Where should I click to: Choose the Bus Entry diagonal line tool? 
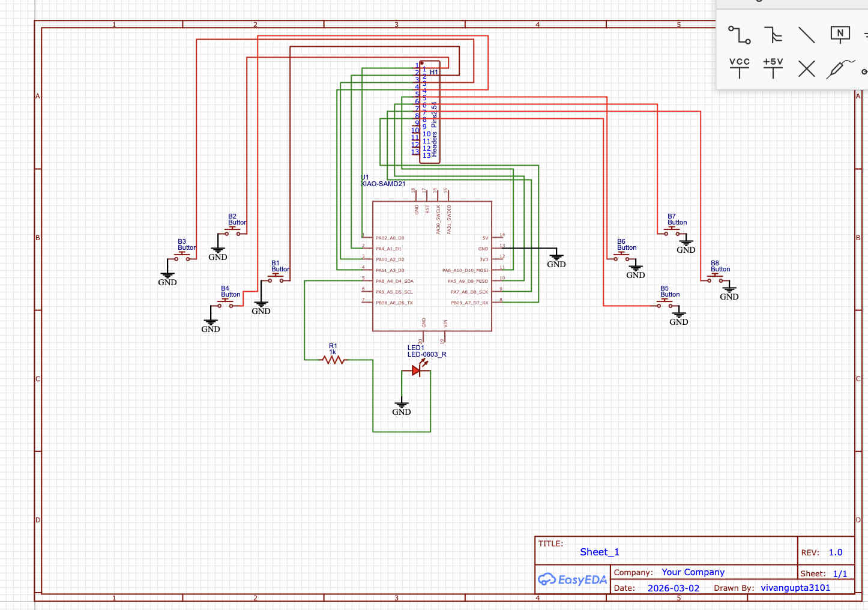click(x=806, y=35)
